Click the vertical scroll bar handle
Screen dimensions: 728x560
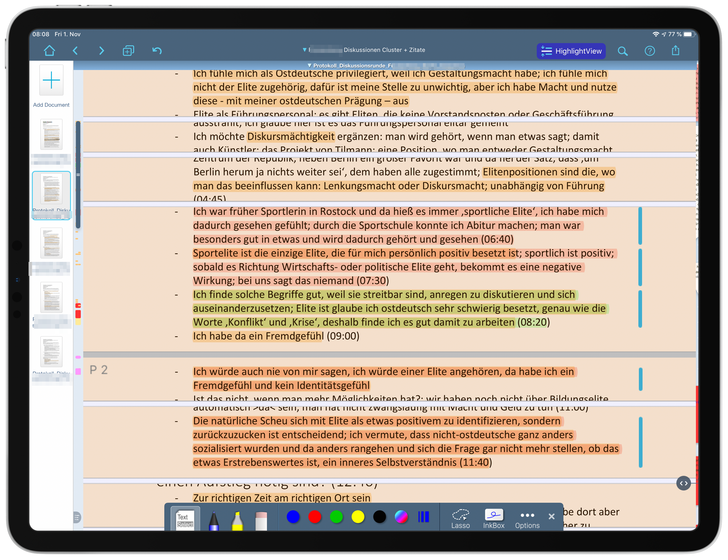pos(78,175)
